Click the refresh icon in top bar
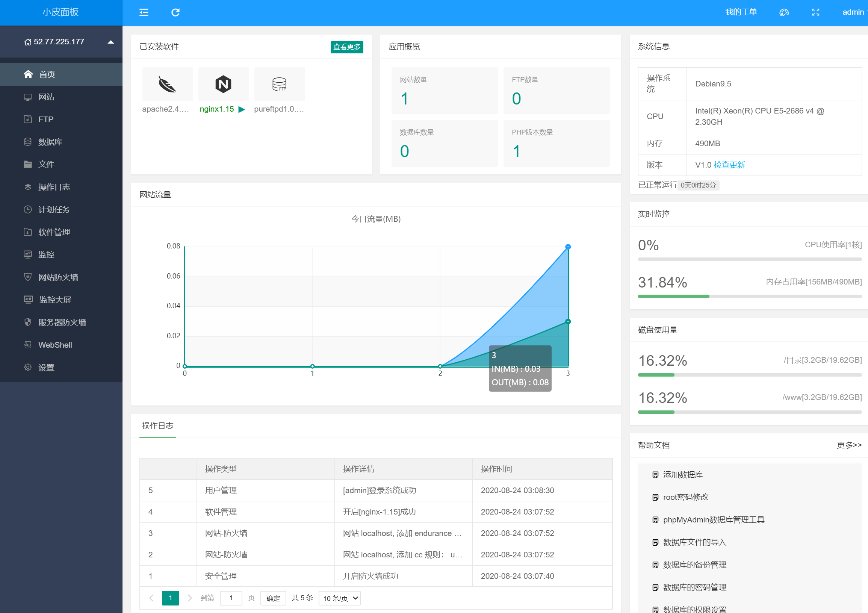The height and width of the screenshot is (613, 868). point(175,12)
